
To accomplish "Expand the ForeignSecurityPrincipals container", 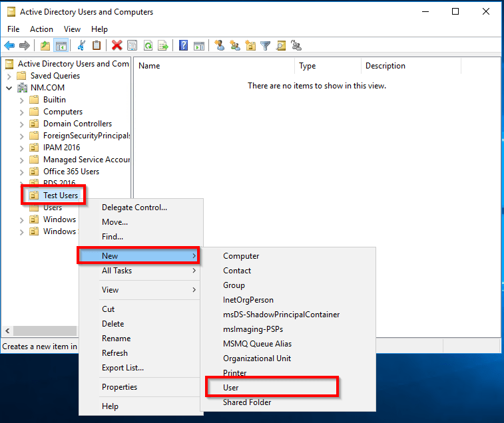I will coord(21,136).
